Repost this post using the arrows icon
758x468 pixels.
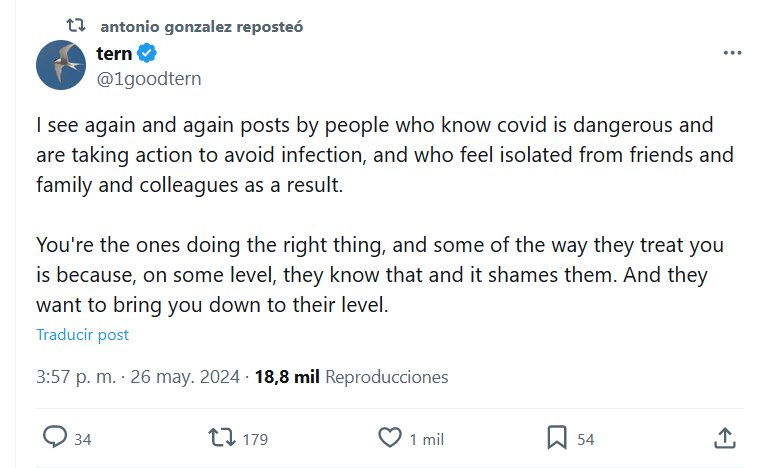pos(220,437)
